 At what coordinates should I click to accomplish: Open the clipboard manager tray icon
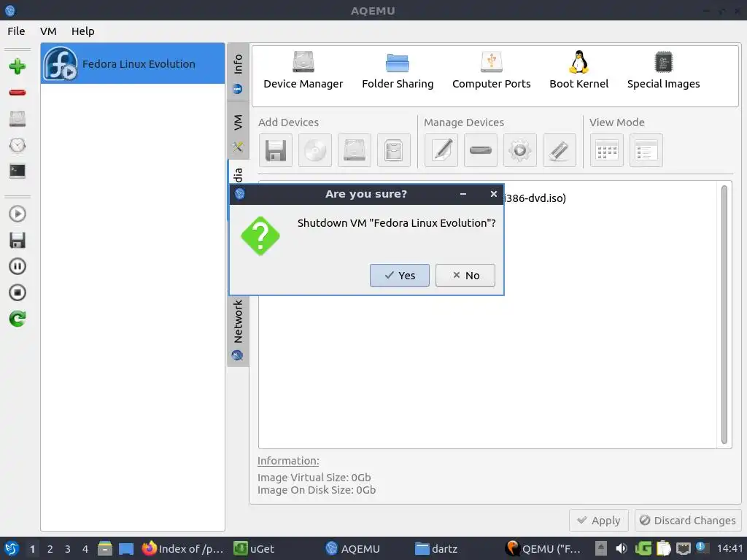click(663, 548)
